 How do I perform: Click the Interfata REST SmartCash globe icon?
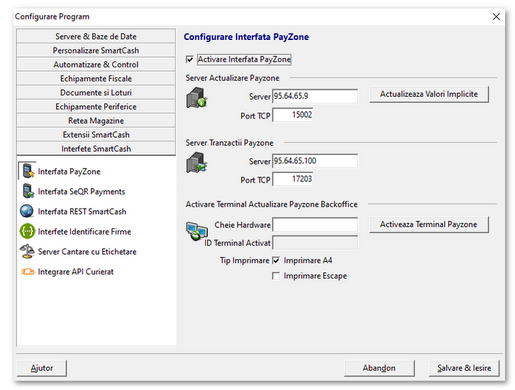(x=27, y=211)
